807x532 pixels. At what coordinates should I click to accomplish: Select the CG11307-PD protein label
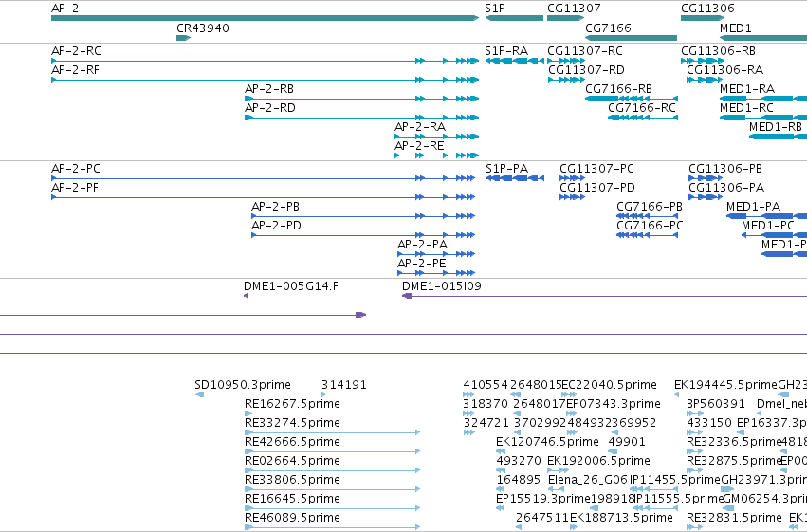(597, 188)
